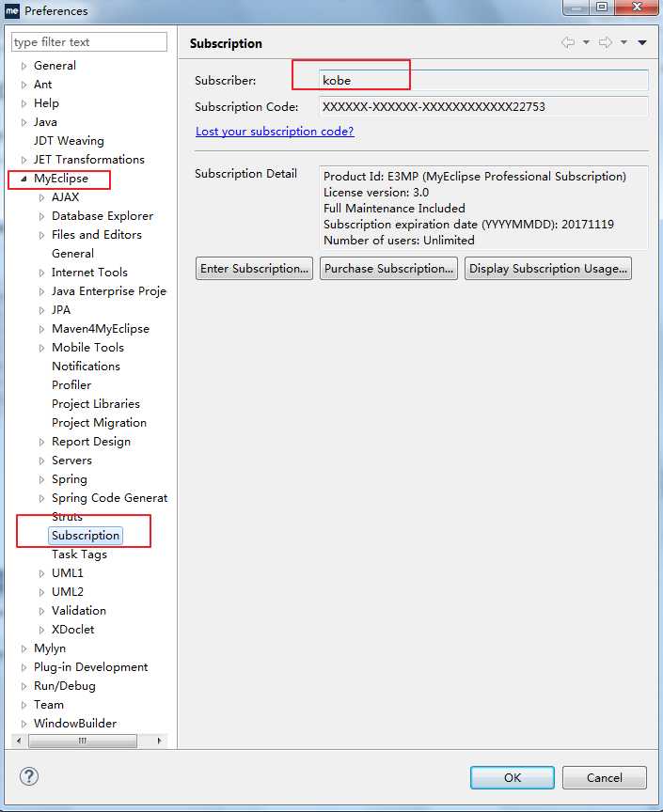This screenshot has width=663, height=812.
Task: Expand the JPA node
Action: pyautogui.click(x=42, y=311)
